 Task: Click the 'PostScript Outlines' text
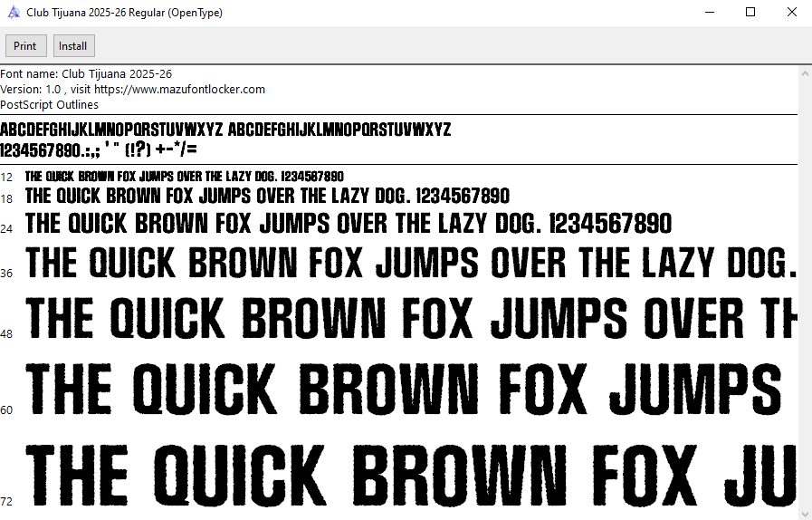pos(50,105)
